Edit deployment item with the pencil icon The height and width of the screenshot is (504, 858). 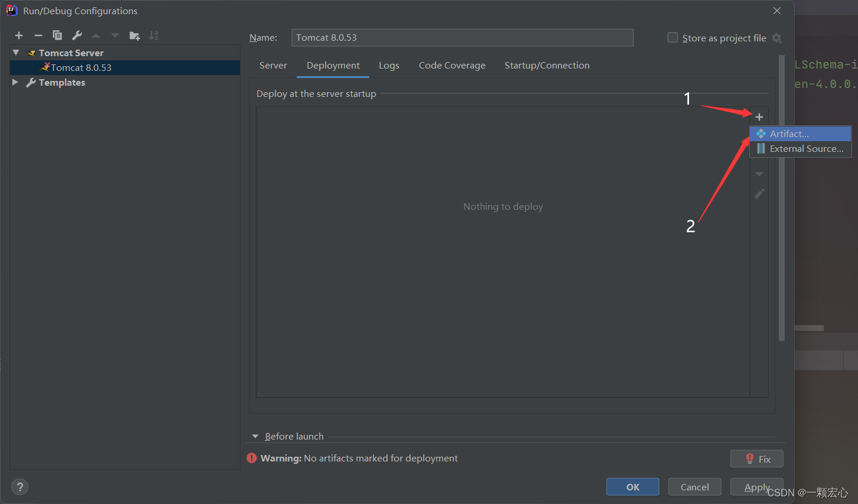point(759,193)
